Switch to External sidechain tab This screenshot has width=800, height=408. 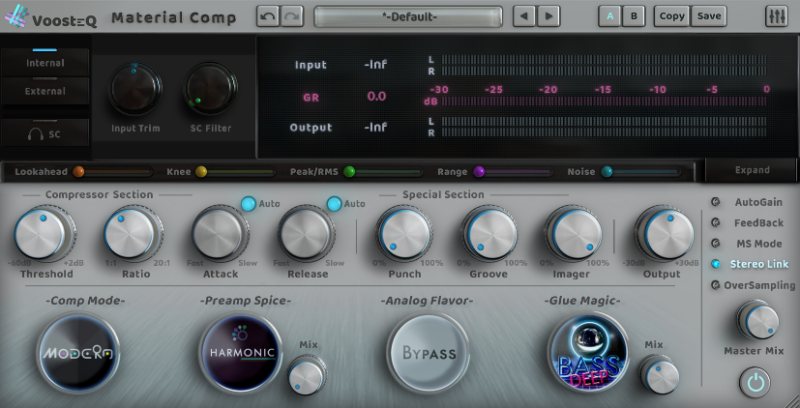45,91
